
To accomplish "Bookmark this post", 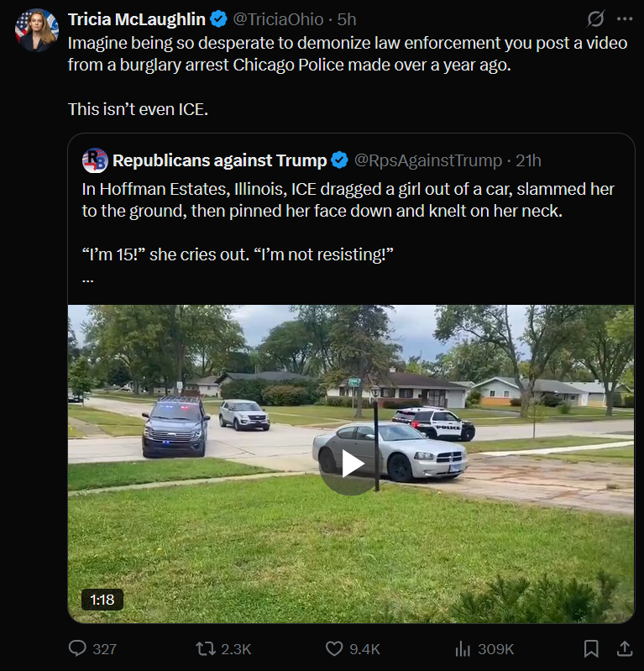I will 591,648.
